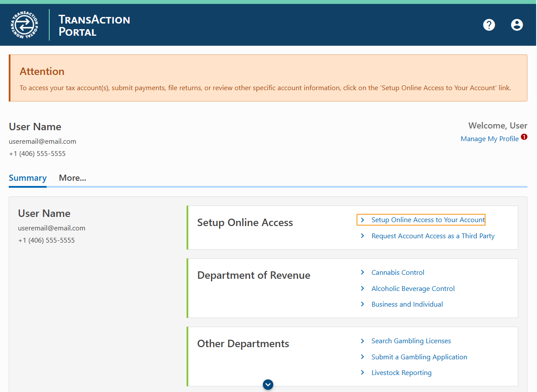
Task: Go to Cannabis Control
Action: [x=398, y=272]
